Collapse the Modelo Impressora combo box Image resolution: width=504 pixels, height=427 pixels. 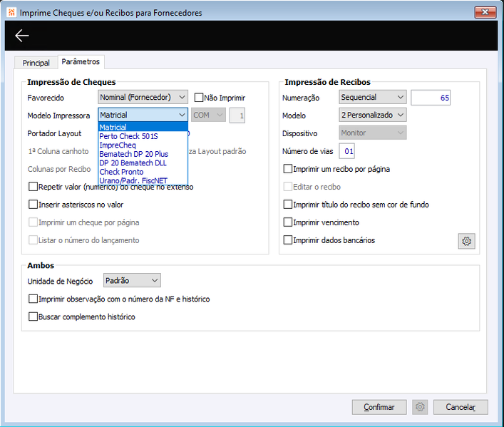[143, 115]
